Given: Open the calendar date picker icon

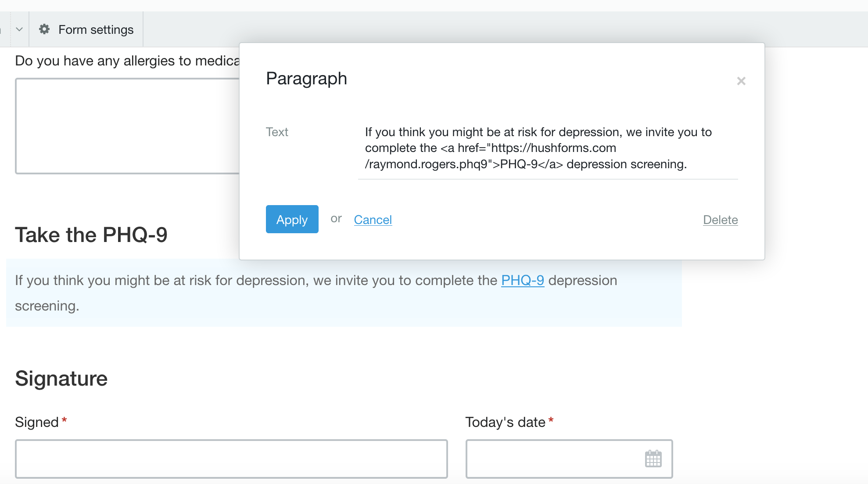Looking at the screenshot, I should click(x=653, y=459).
